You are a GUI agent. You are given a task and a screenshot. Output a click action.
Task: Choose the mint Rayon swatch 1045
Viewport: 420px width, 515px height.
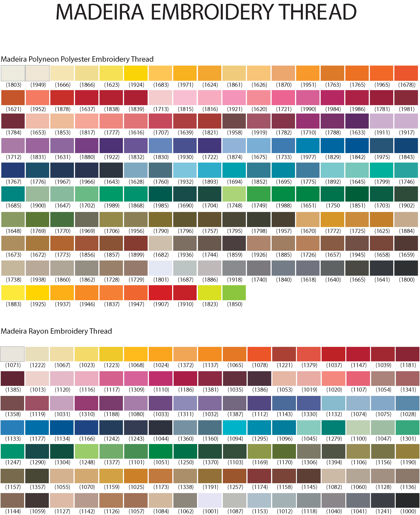coord(308,428)
